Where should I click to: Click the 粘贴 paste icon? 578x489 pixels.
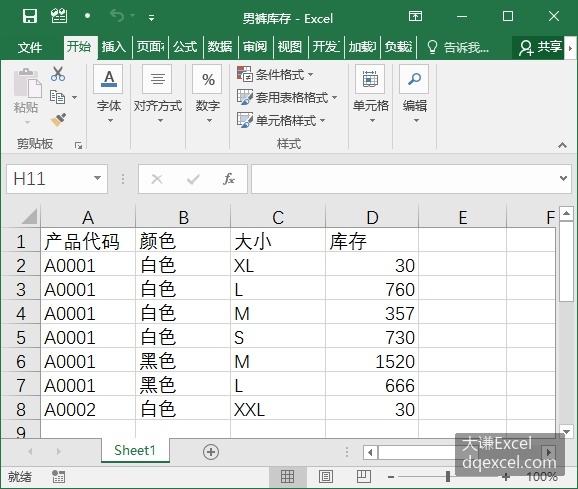click(27, 83)
